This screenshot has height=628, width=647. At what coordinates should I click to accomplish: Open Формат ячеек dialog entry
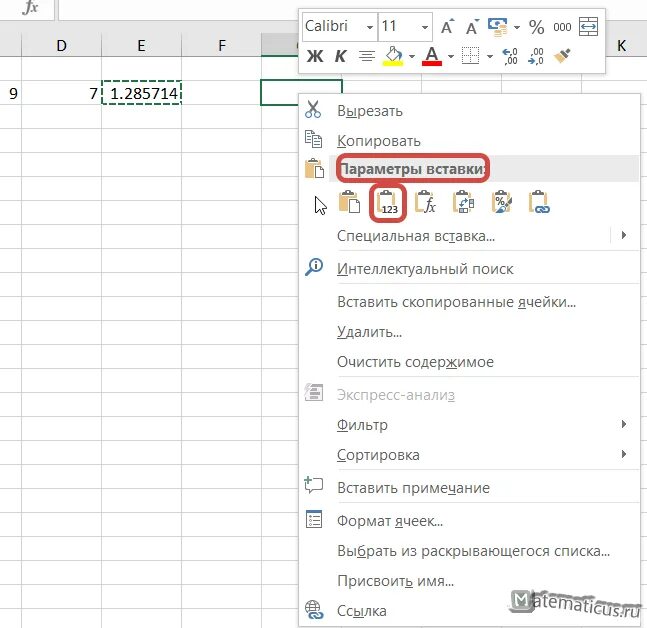click(x=390, y=521)
